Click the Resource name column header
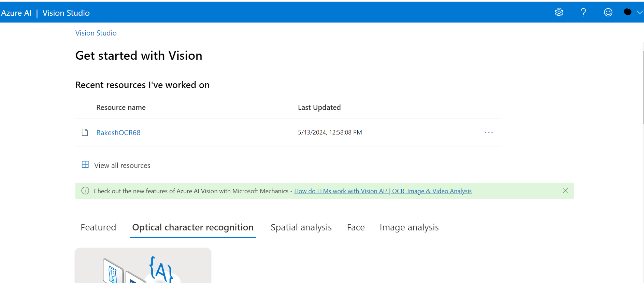Image resolution: width=644 pixels, height=283 pixels. pyautogui.click(x=121, y=108)
